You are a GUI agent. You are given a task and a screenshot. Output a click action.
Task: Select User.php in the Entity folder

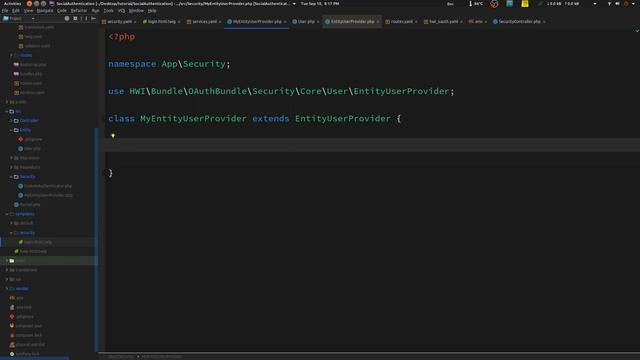29,149
